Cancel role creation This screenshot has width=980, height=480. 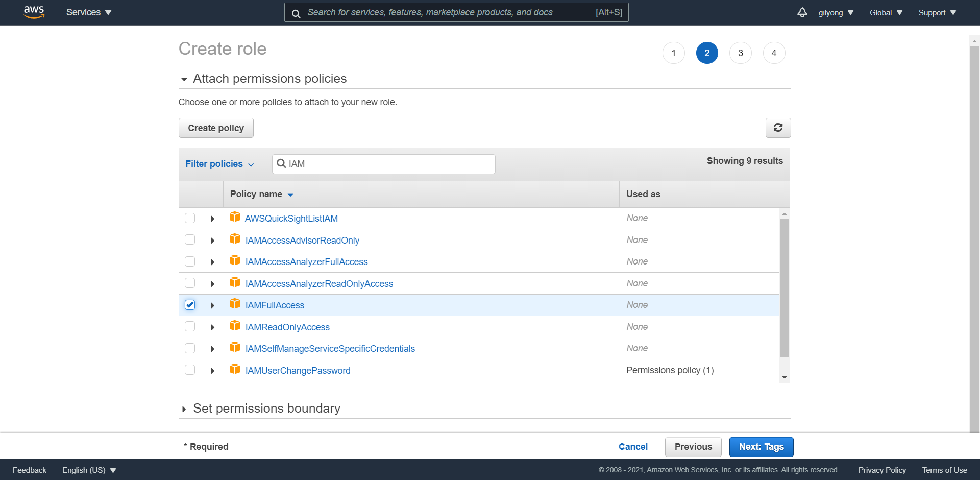(633, 447)
